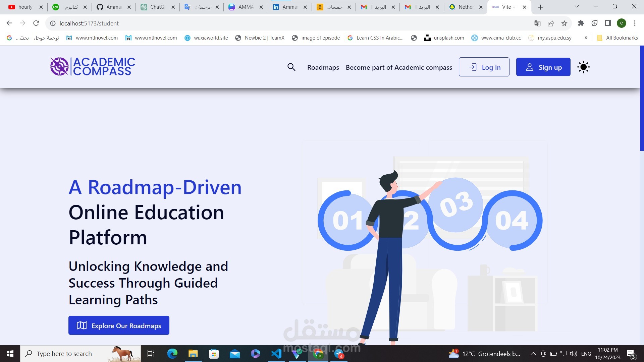The height and width of the screenshot is (362, 644).
Task: Open the unsplash.com bookmark
Action: click(444, 38)
